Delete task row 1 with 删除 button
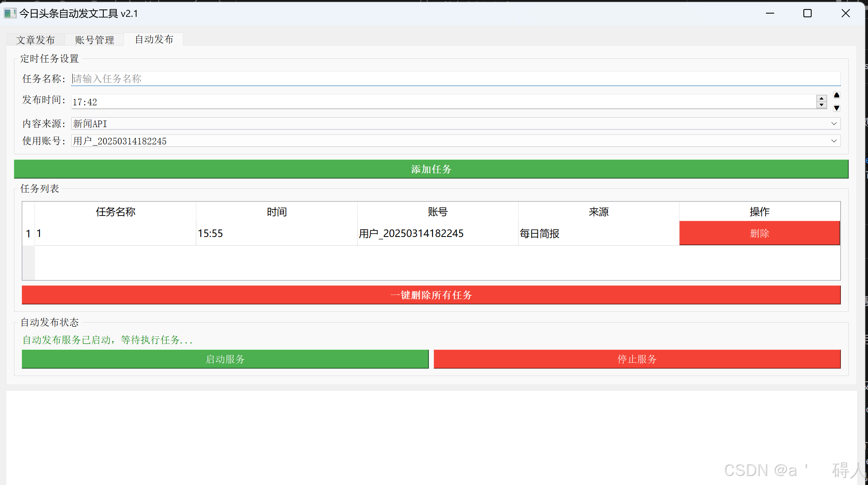 [x=759, y=233]
